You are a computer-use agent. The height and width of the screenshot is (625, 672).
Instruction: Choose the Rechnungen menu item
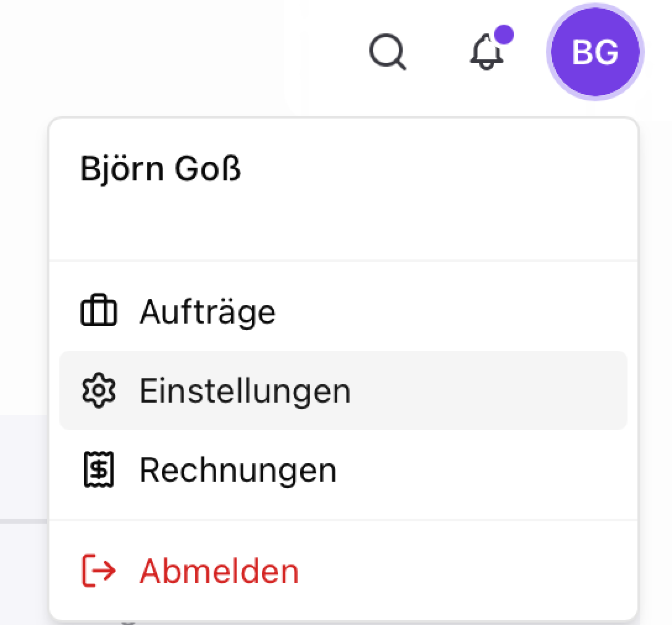click(343, 469)
